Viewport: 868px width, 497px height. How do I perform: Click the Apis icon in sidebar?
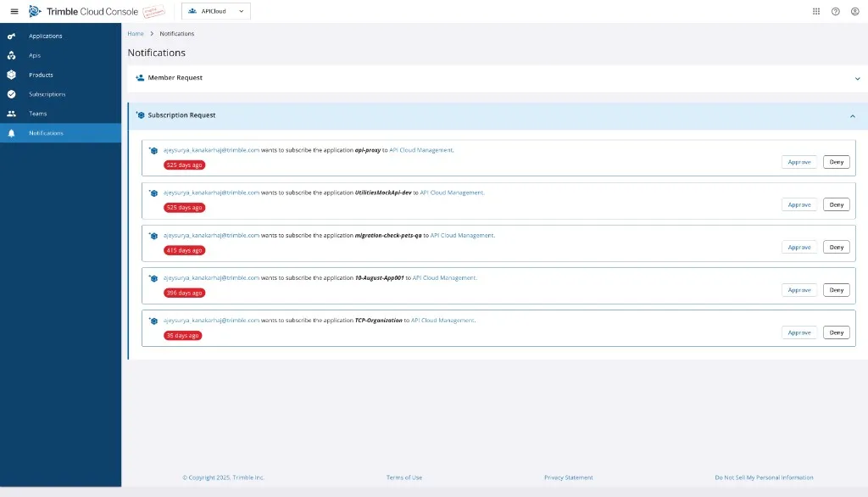pyautogui.click(x=11, y=55)
